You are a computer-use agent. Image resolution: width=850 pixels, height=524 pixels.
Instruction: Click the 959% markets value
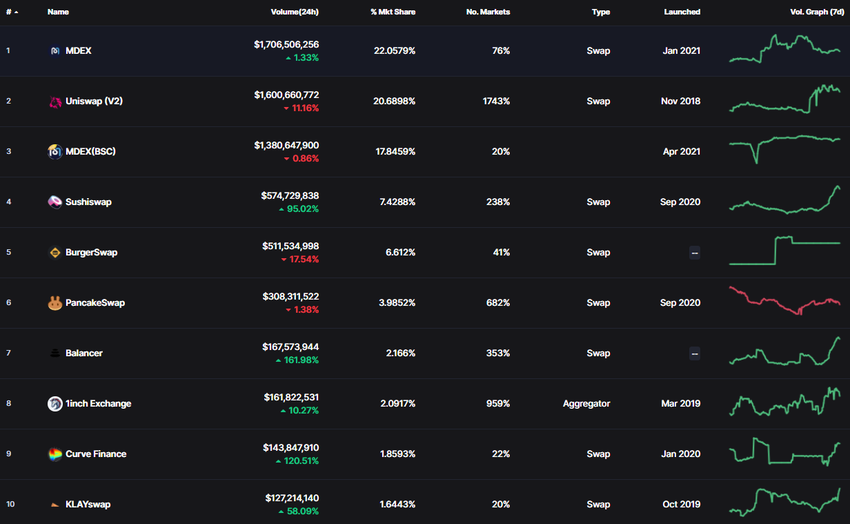point(498,404)
